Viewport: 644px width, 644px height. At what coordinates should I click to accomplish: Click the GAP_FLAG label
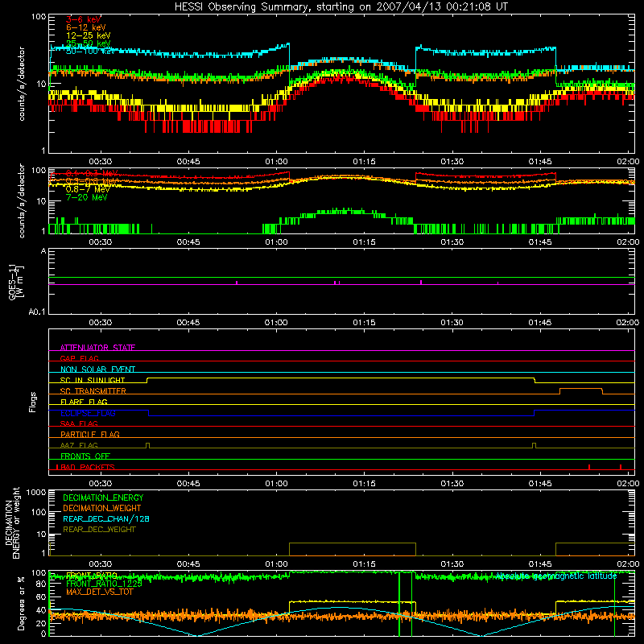(79, 358)
